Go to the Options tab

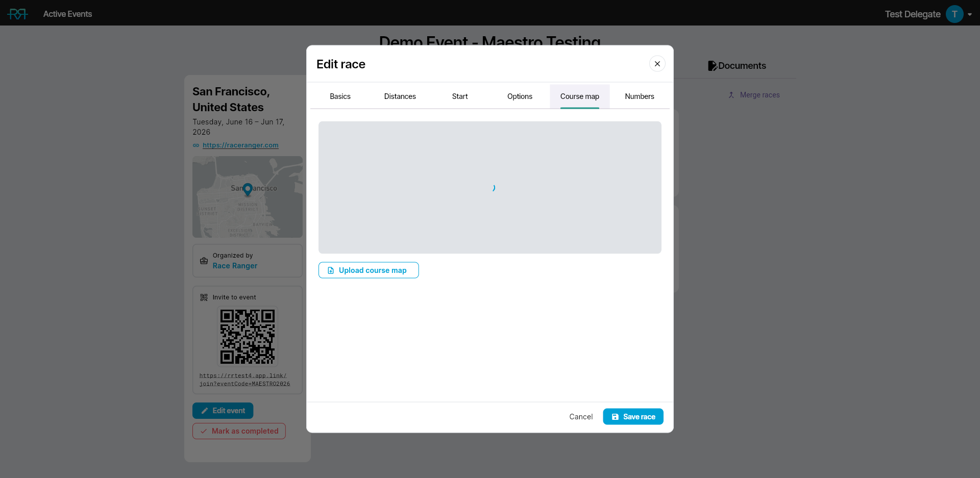point(520,96)
